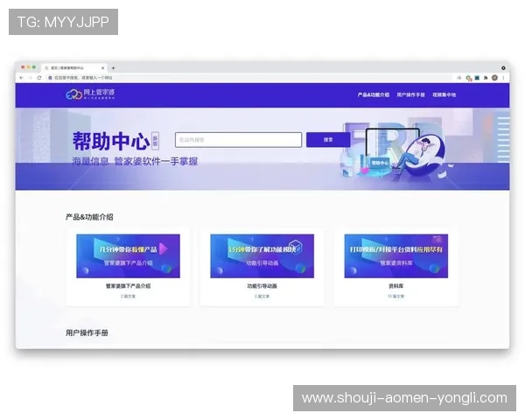525x420 pixels.
Task: Click the share icon in address bar
Action: point(459,78)
